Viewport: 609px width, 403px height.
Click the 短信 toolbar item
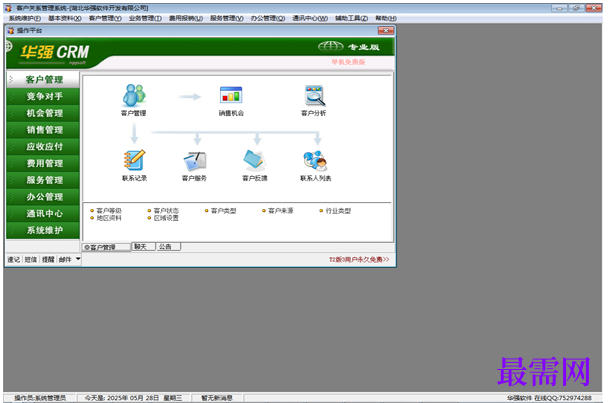click(31, 260)
